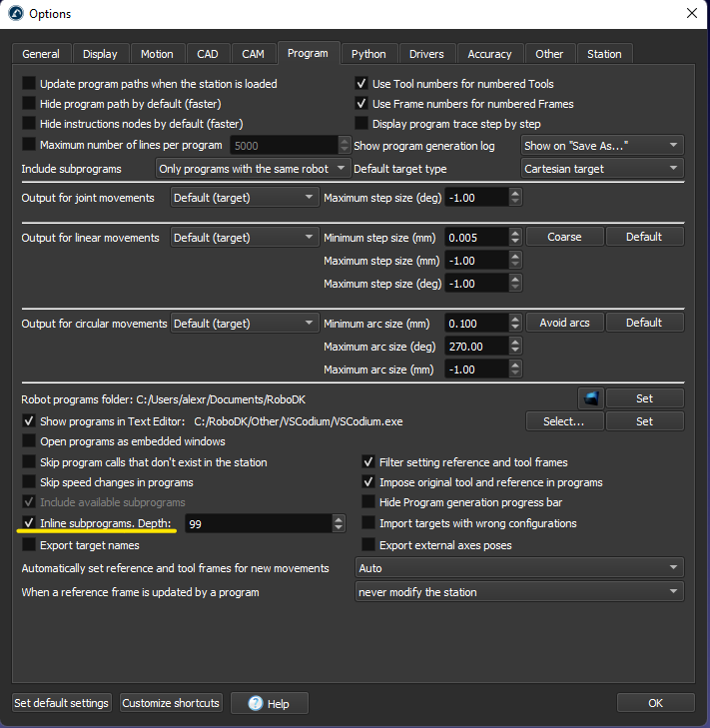
Task: Click Select... button for text editor
Action: pos(564,421)
